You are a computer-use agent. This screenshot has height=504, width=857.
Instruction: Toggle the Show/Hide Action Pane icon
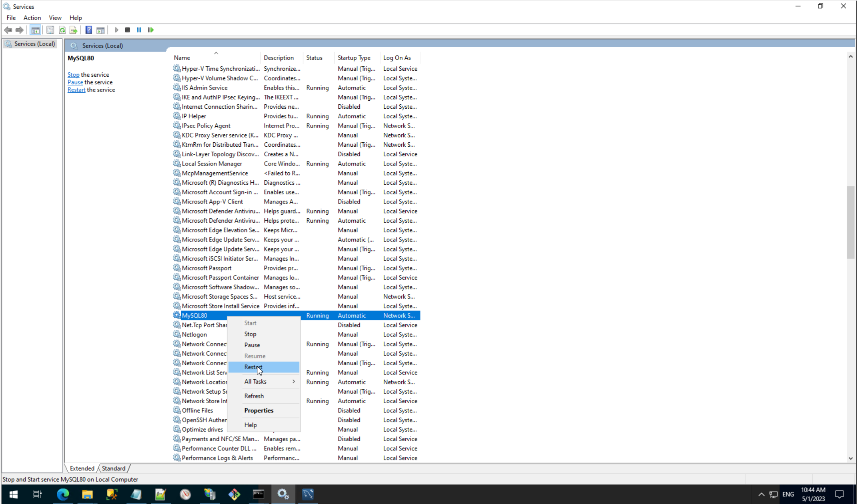pyautogui.click(x=101, y=30)
